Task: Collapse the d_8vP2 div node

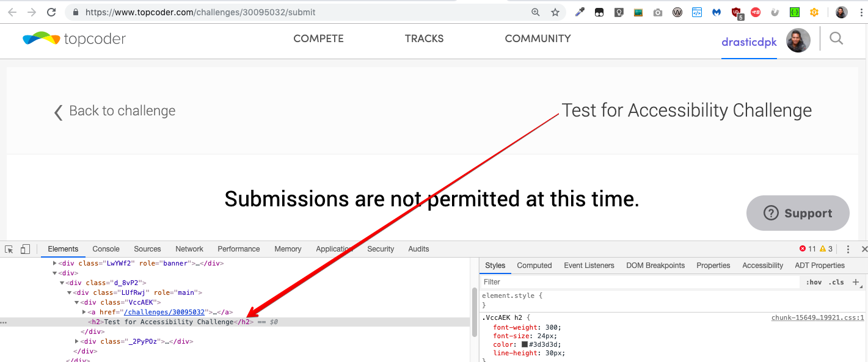Action: point(62,283)
